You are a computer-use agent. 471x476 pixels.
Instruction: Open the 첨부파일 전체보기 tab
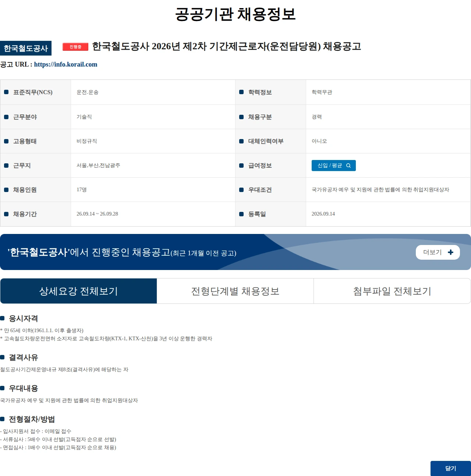[392, 291]
